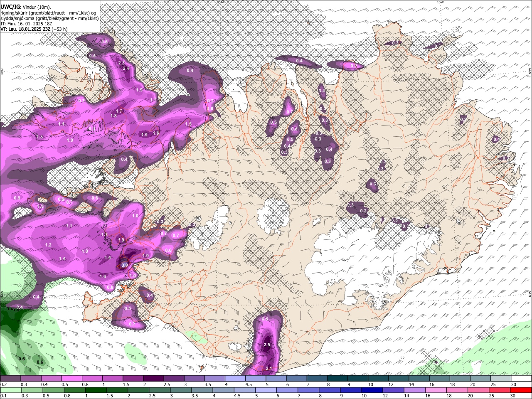Select the darkest green rain swatch between 1 and 1.5

click(x=96, y=390)
